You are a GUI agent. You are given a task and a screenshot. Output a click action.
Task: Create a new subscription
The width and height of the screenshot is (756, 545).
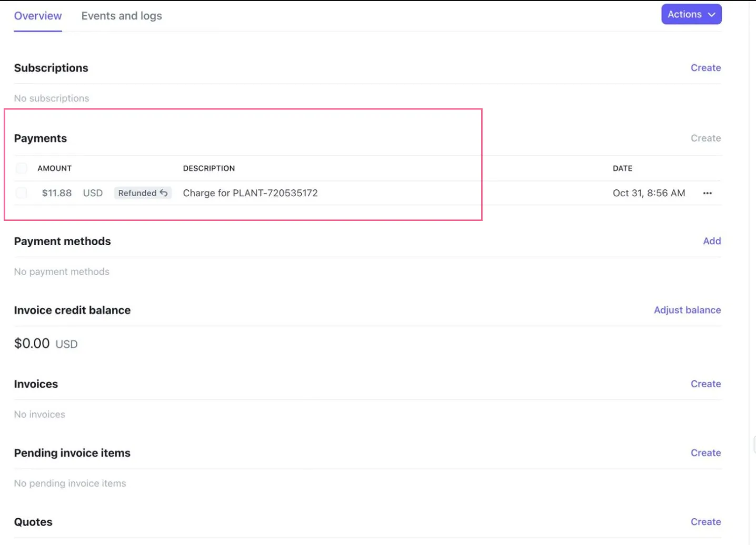pyautogui.click(x=705, y=68)
